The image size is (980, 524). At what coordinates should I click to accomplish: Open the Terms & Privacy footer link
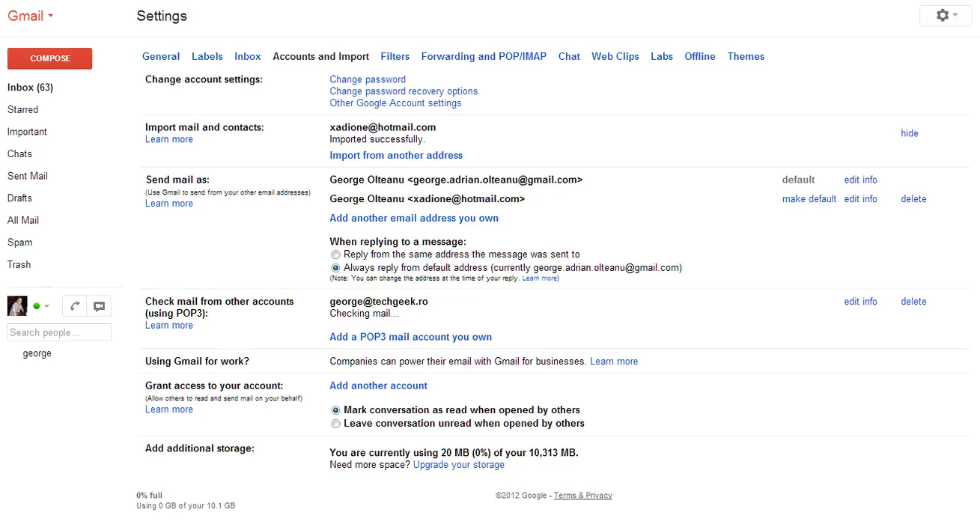point(583,496)
